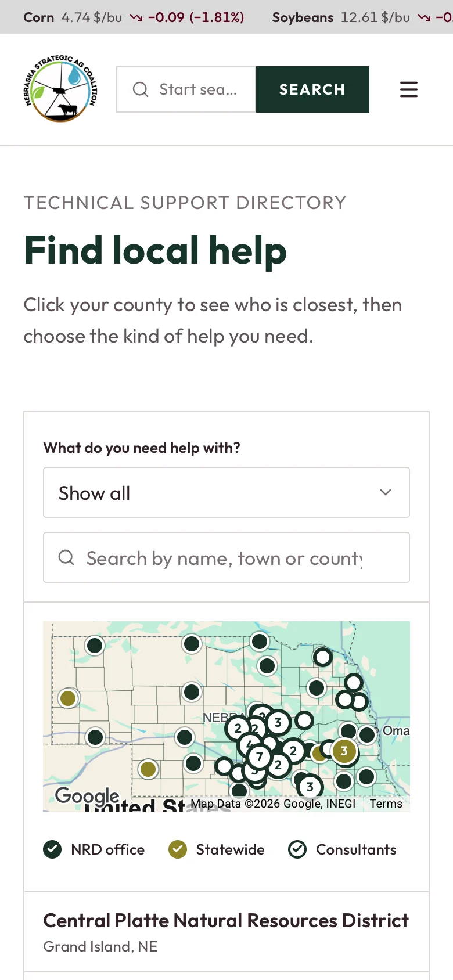
Task: Click the SEARCH button
Action: click(312, 89)
